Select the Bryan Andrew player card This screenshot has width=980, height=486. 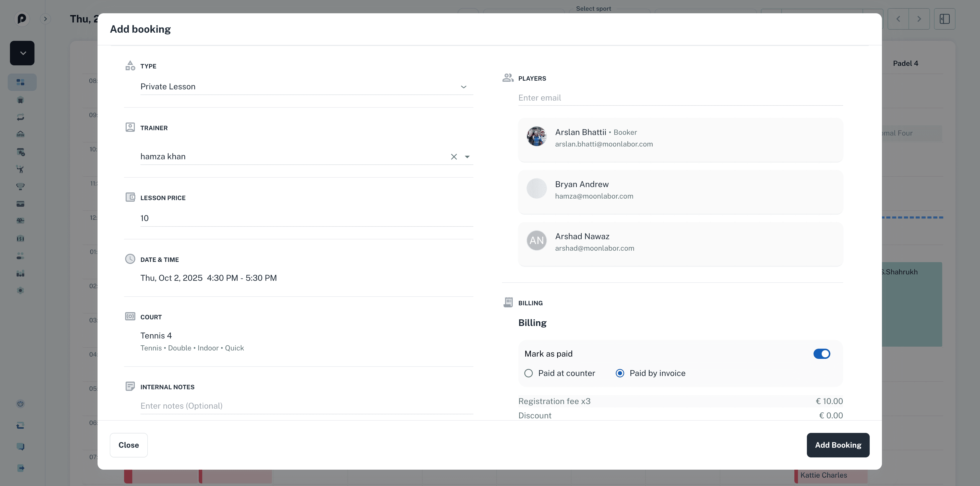pyautogui.click(x=680, y=190)
